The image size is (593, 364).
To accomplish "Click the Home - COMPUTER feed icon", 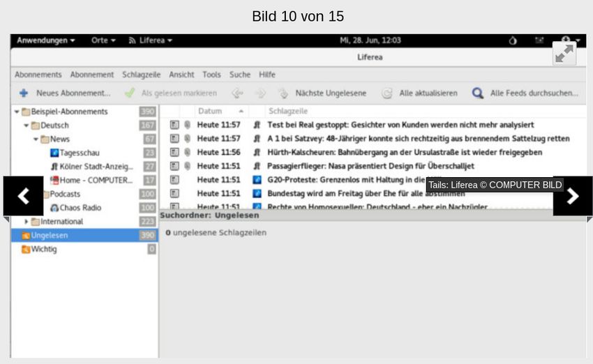I will [54, 181].
